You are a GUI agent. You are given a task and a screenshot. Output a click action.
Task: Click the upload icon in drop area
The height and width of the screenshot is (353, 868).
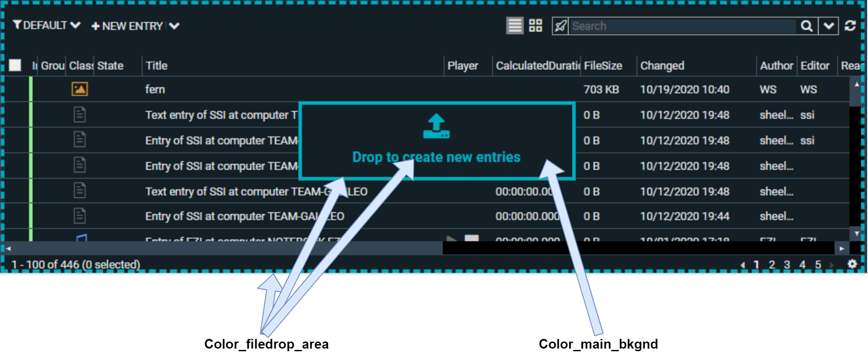coord(436,126)
